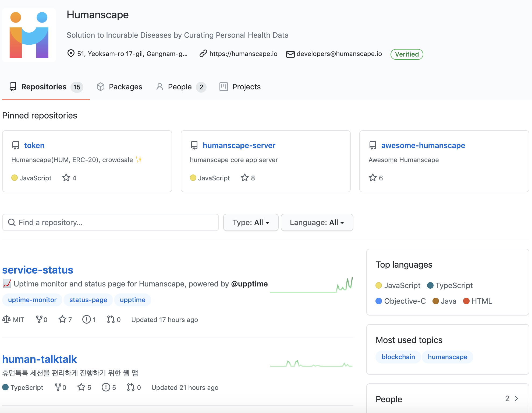Filter by HTML in Top languages
Viewport: 532px width, 413px height.
pos(478,301)
